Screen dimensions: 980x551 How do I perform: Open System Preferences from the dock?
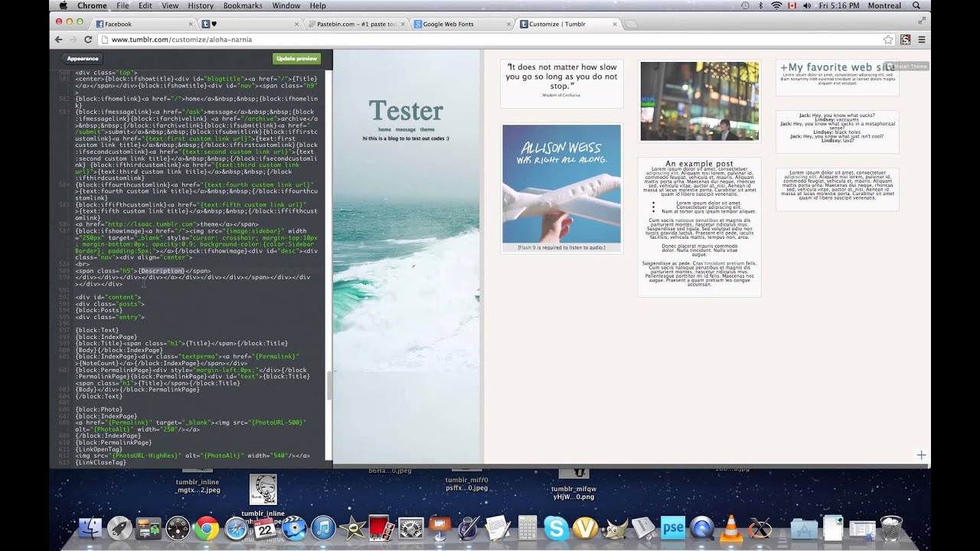tap(410, 528)
